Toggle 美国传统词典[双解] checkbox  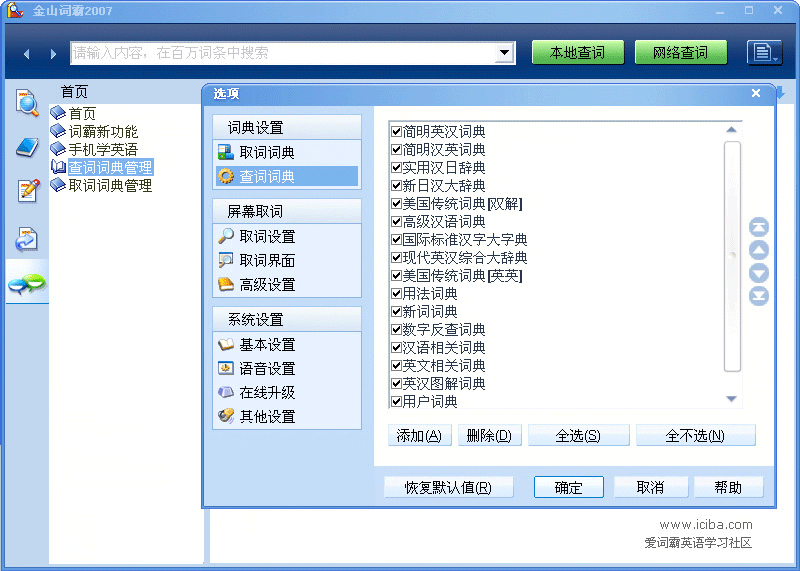pyautogui.click(x=396, y=204)
